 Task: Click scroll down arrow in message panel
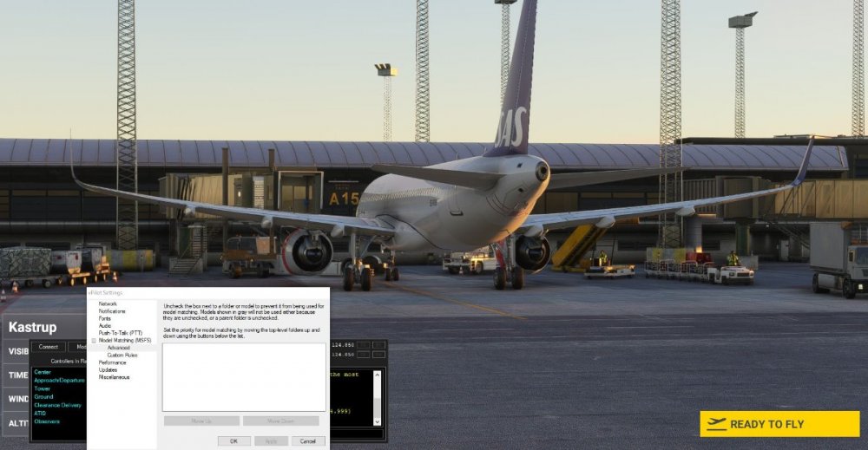pyautogui.click(x=378, y=421)
